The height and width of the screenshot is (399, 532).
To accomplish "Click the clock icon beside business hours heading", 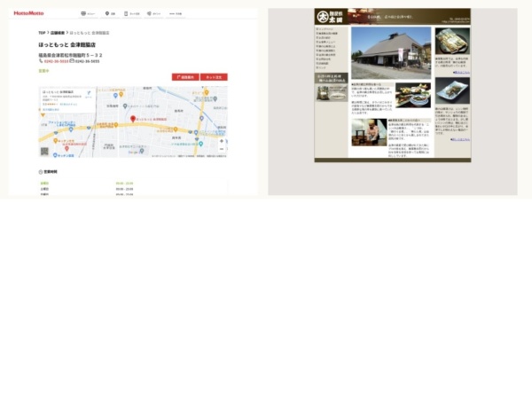I will 41,172.
